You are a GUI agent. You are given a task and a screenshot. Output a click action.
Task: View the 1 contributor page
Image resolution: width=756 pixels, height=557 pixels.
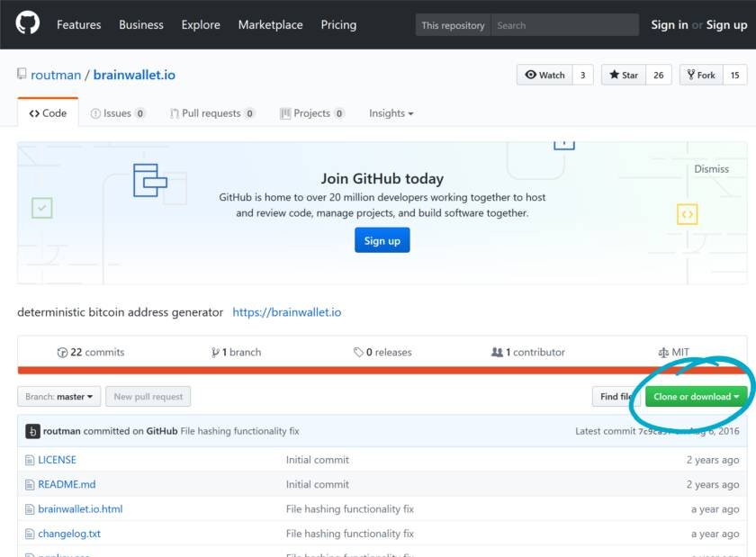point(528,353)
